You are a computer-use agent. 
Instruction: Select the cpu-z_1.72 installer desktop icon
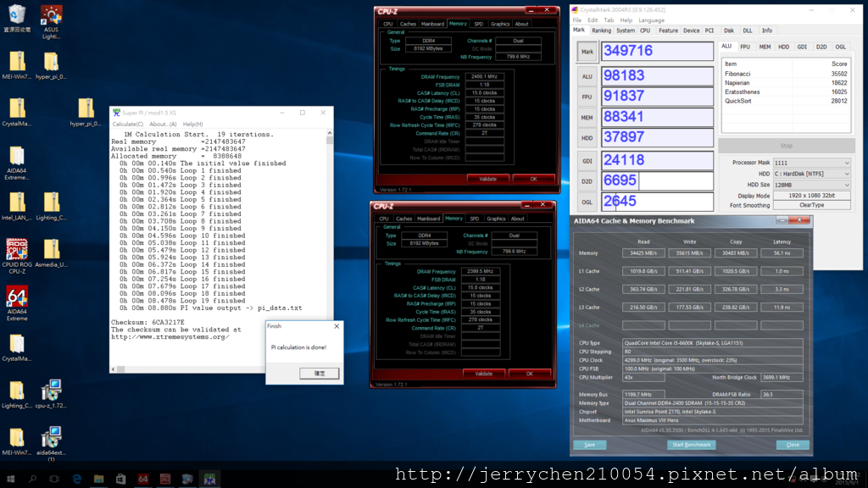(x=51, y=394)
